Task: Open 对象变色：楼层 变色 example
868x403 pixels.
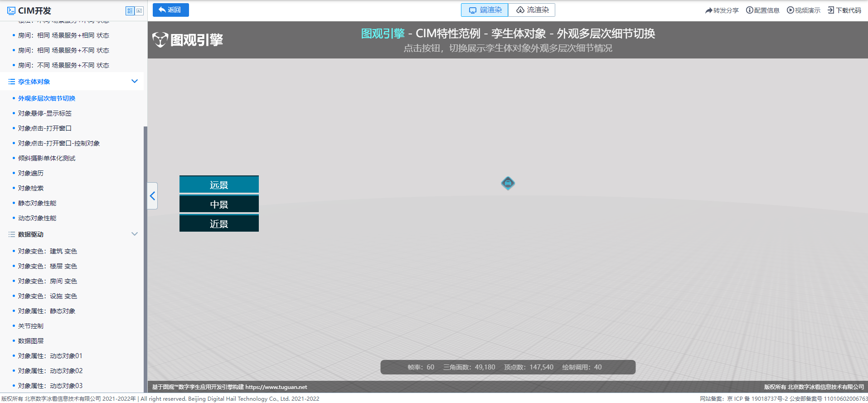Action: pyautogui.click(x=48, y=266)
